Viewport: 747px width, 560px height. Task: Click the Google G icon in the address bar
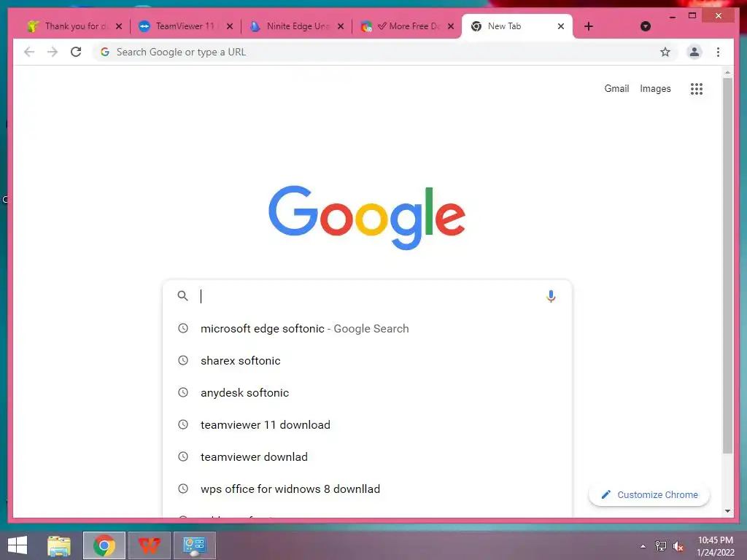tap(105, 52)
